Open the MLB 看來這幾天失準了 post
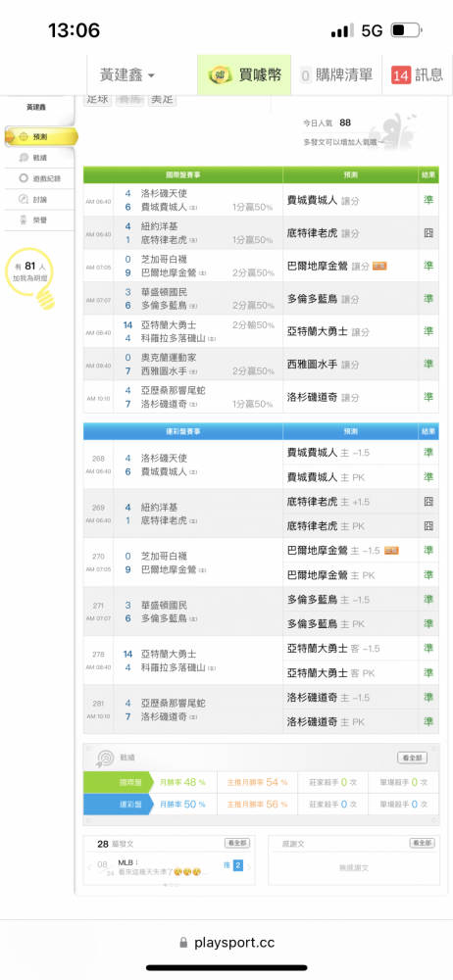The height and width of the screenshot is (980, 453). pyautogui.click(x=163, y=867)
